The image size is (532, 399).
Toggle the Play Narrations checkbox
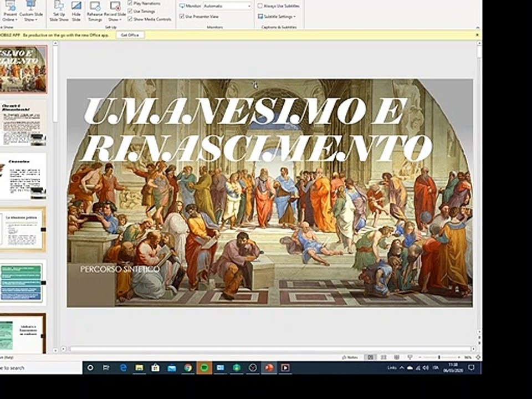pos(130,3)
